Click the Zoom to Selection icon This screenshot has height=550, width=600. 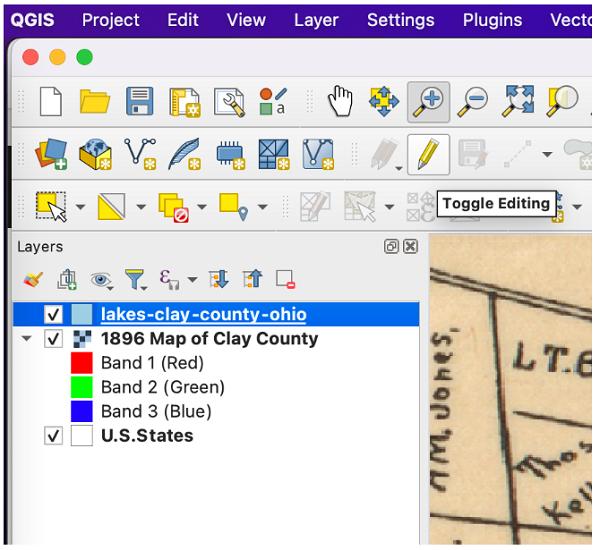(562, 101)
